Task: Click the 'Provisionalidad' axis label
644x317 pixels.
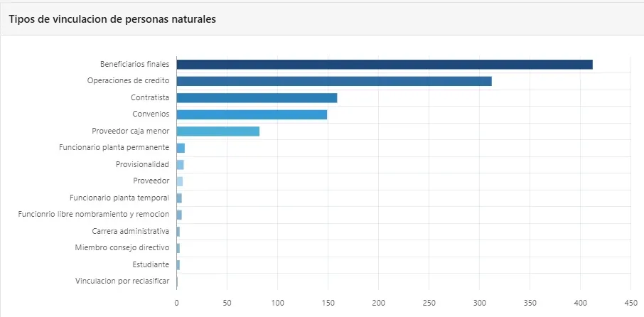Action: [142, 164]
